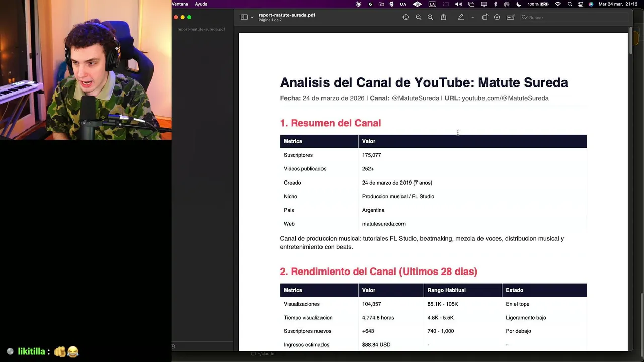This screenshot has height=362, width=644.
Task: Click '24 de marzo de 2019 (7 anos)'
Action: click(397, 183)
